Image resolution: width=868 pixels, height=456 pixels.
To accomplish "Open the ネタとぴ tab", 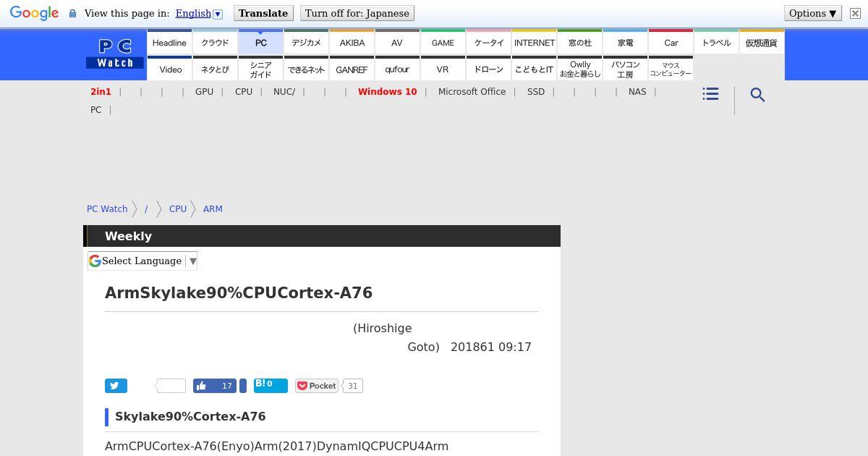I will point(215,69).
